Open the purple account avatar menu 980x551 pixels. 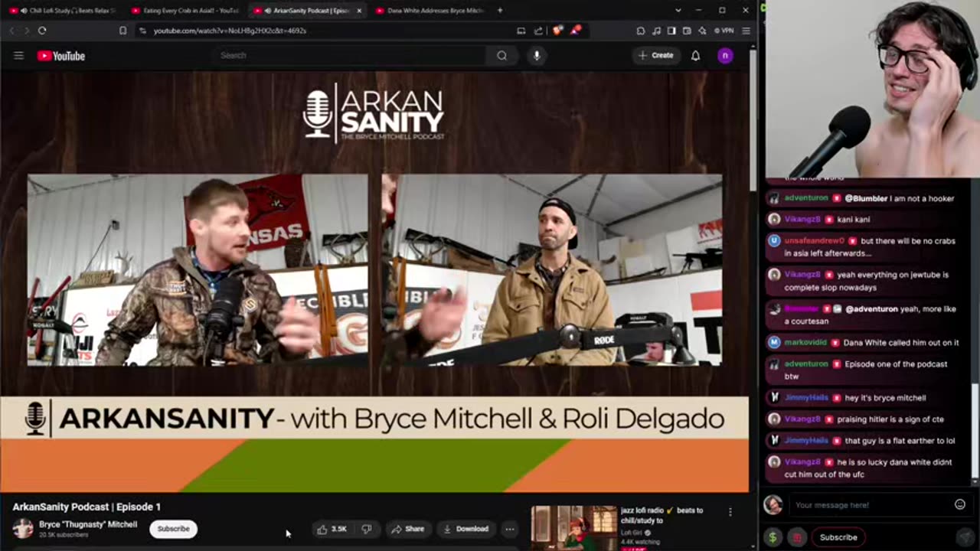tap(725, 55)
